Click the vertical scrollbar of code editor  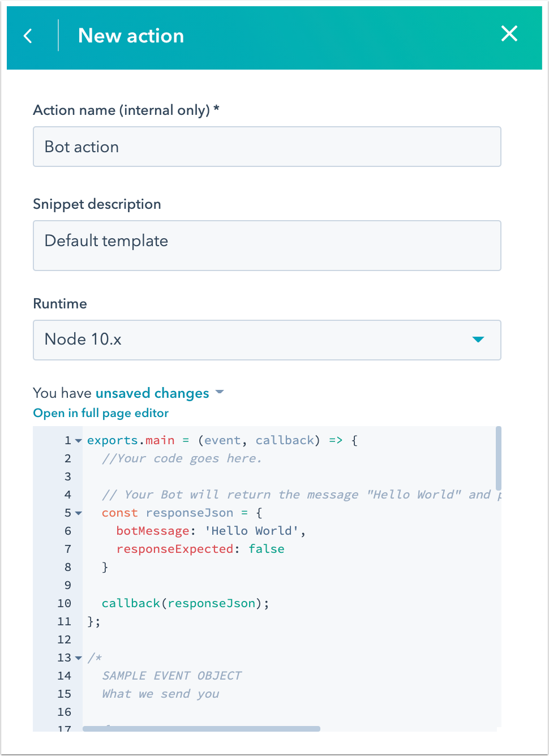click(498, 458)
